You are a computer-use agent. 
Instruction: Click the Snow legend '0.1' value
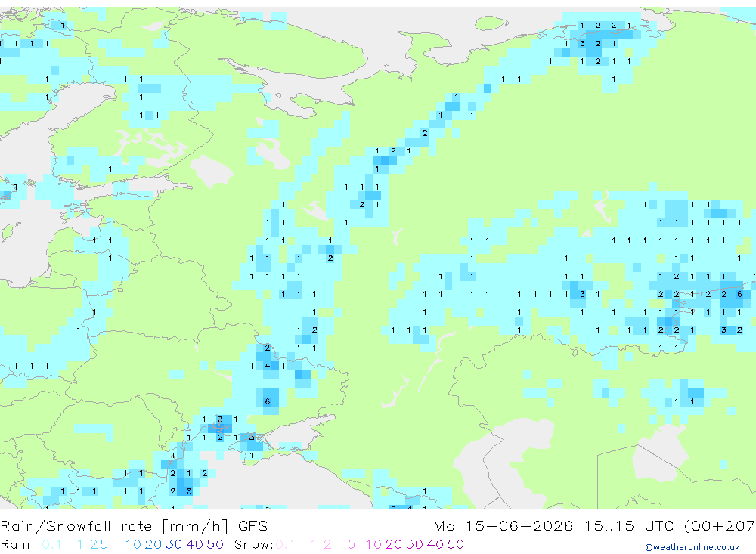tap(286, 544)
